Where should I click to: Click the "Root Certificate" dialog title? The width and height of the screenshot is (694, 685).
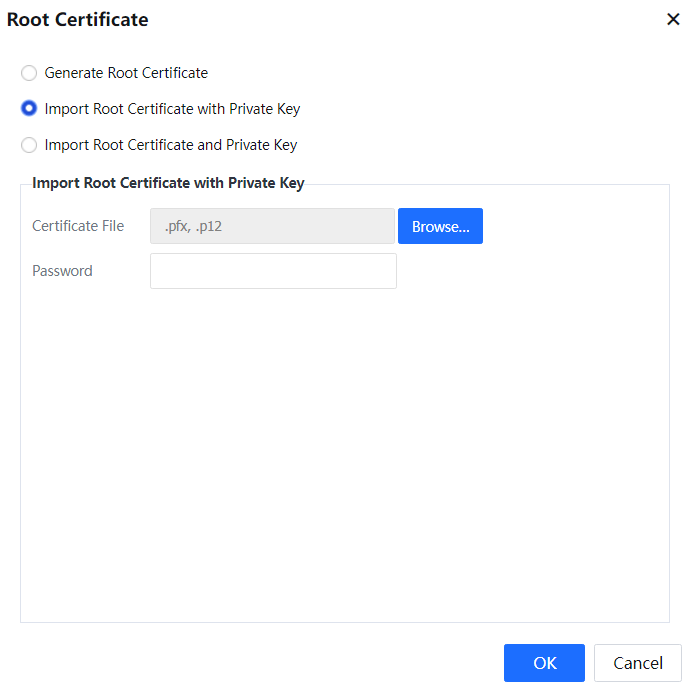(x=78, y=19)
